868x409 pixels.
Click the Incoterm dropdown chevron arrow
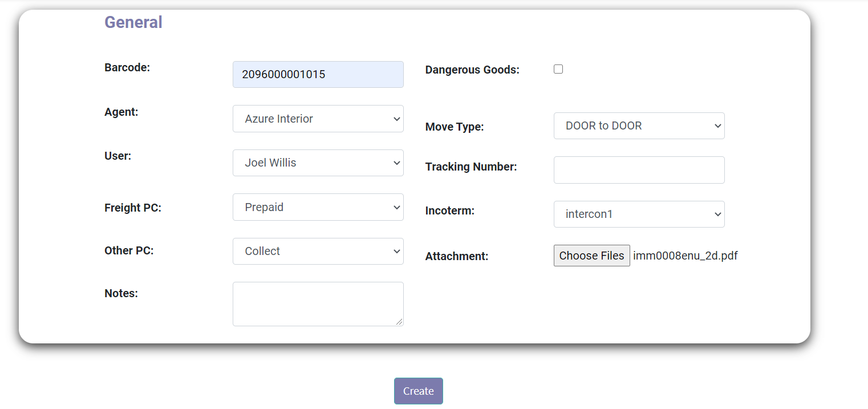[x=718, y=214]
